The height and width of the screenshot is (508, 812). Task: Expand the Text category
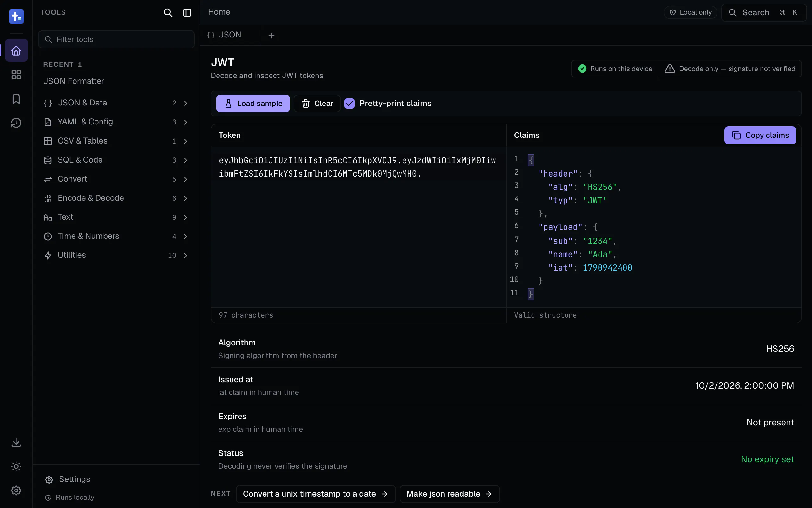pyautogui.click(x=116, y=217)
